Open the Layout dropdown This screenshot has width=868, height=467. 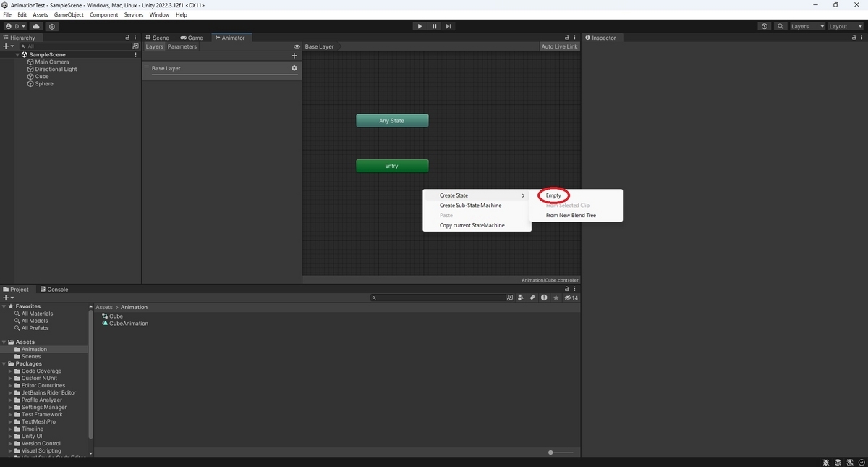click(x=845, y=26)
